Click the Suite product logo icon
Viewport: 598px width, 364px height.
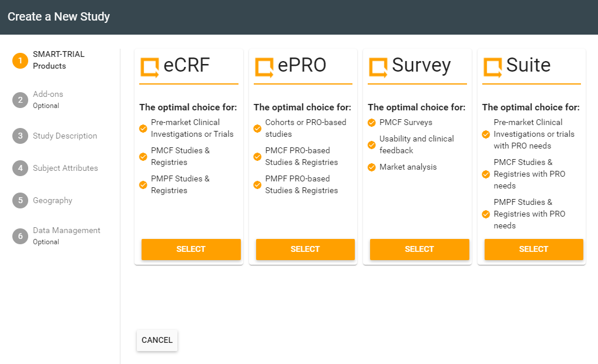coord(493,68)
